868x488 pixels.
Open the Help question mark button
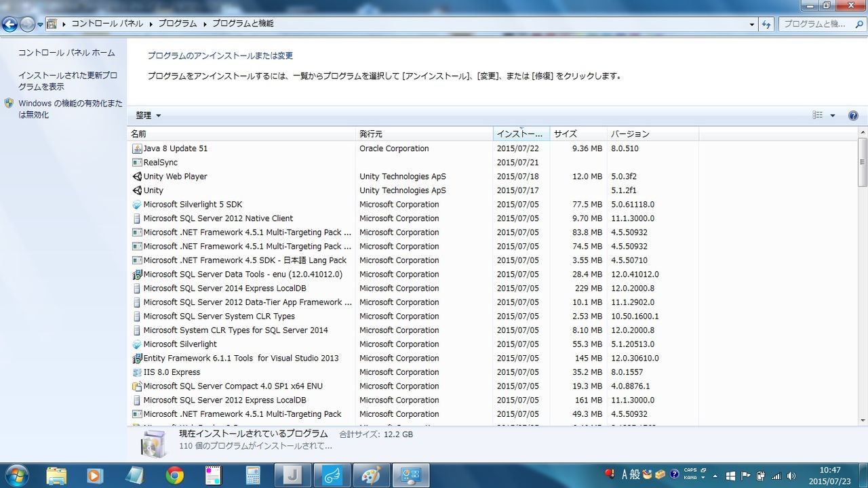[853, 116]
